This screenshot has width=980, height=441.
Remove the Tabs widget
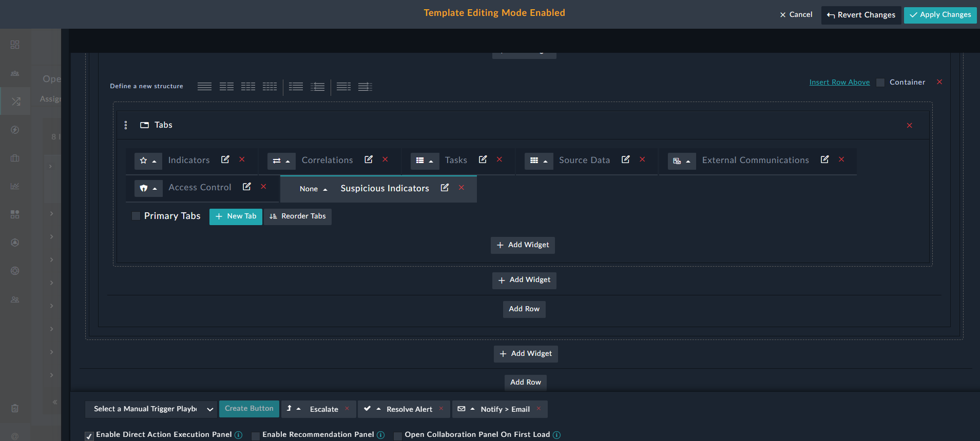coord(909,126)
